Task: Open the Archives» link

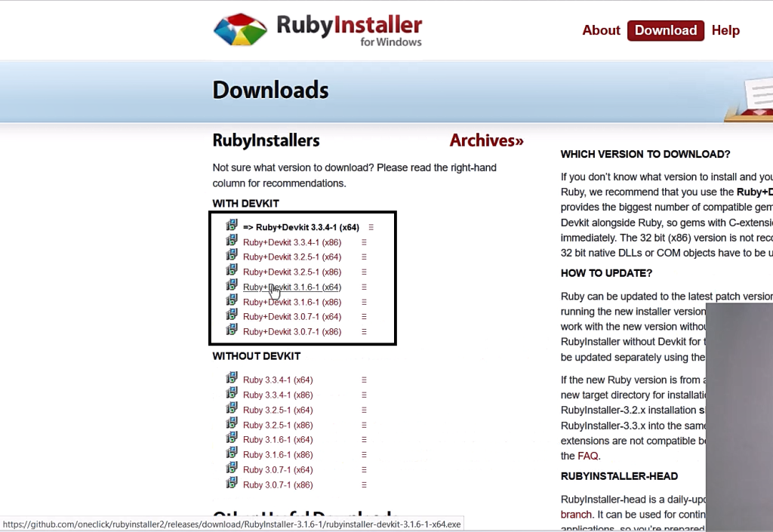Action: point(486,140)
